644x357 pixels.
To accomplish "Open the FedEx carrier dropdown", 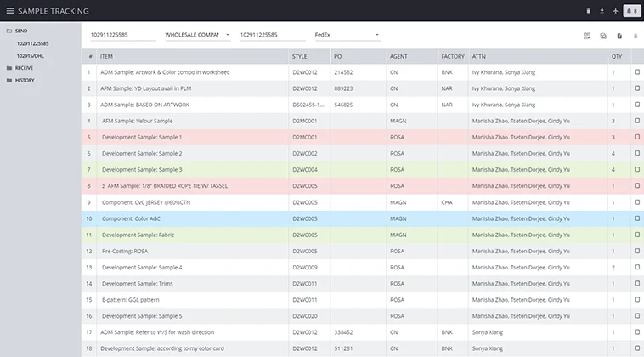I will tap(347, 35).
